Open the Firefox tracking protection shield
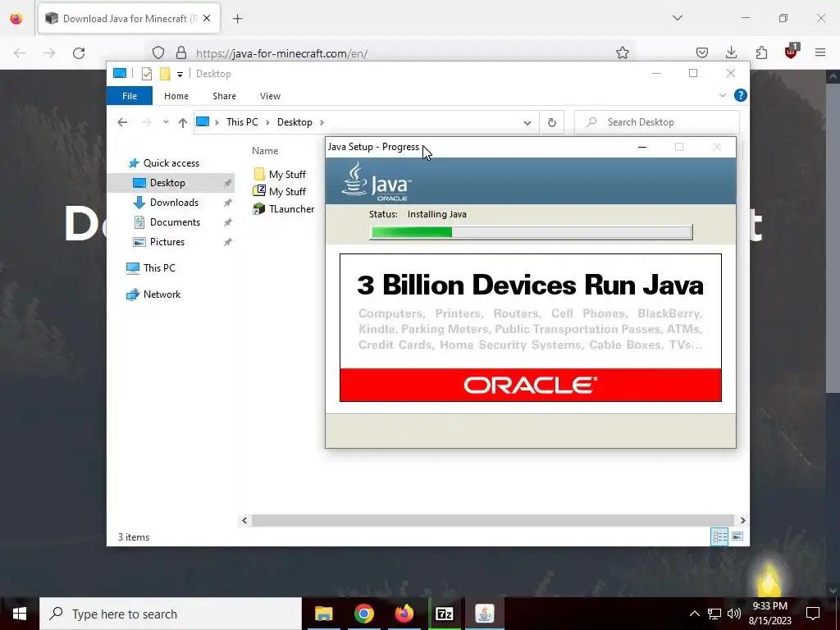The width and height of the screenshot is (840, 630). click(158, 52)
